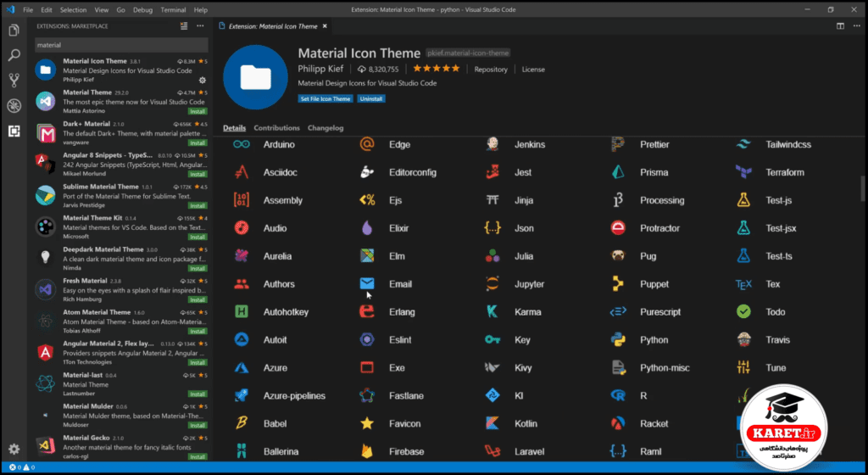Open the File menu
Screen dimensions: 868x475
(28, 10)
